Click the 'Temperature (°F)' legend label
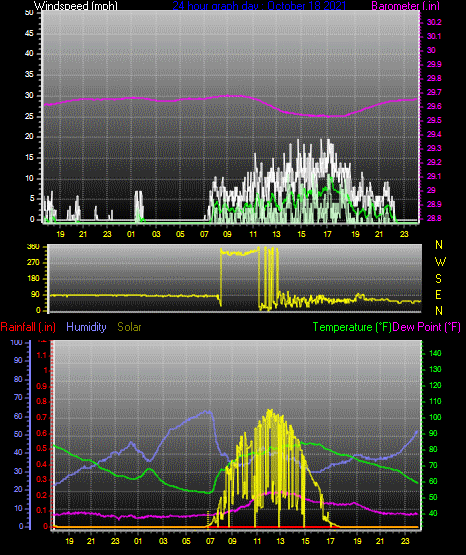This screenshot has height=555, width=466. pyautogui.click(x=352, y=327)
